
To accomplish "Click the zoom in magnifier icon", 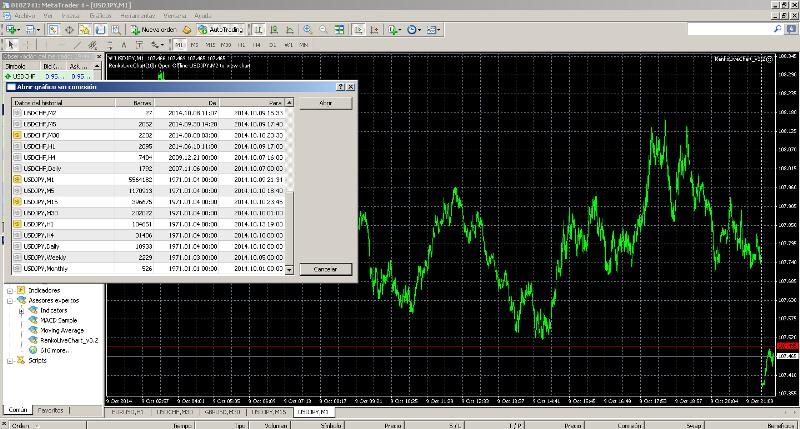I will click(x=307, y=30).
